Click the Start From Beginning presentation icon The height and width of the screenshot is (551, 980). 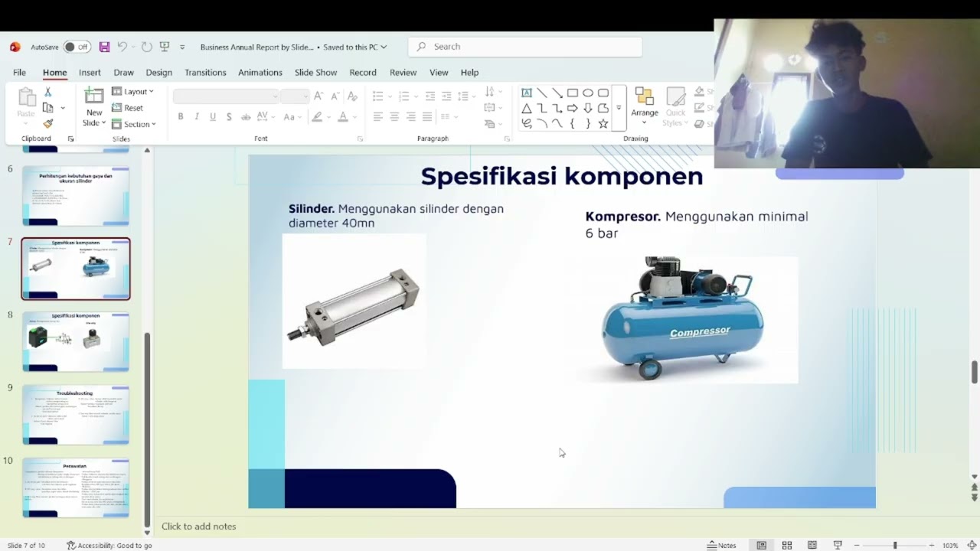[x=164, y=47]
